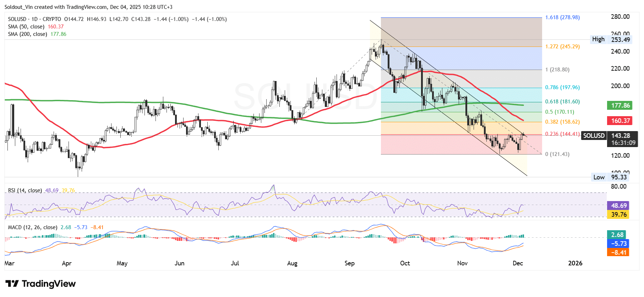Click the 0.618 (181.60) Fibonacci level label
Screen dimensions: 644x297
click(562, 102)
